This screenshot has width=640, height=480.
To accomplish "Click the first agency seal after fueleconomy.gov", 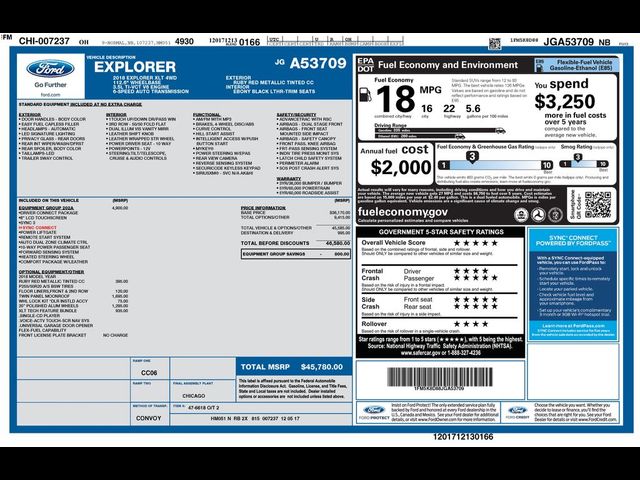I will click(x=521, y=215).
